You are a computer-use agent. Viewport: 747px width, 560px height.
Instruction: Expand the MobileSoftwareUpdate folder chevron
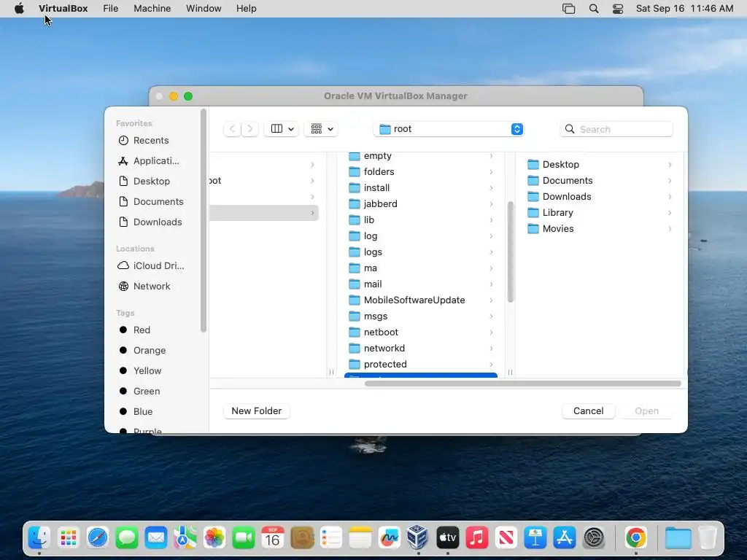click(x=491, y=300)
